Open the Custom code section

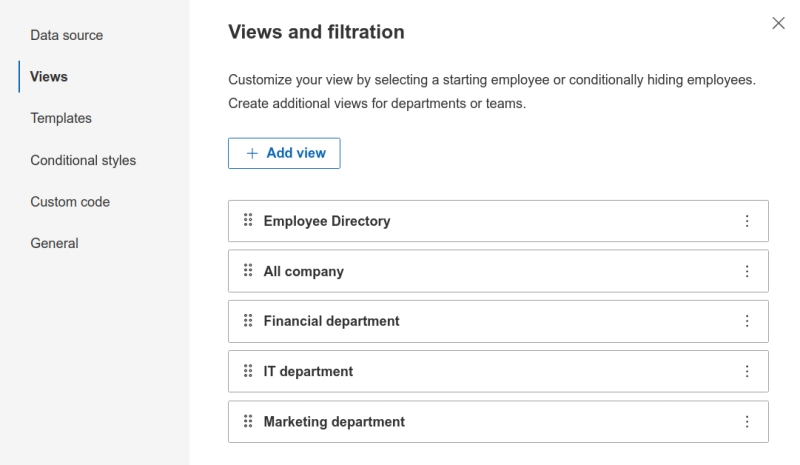coord(70,202)
